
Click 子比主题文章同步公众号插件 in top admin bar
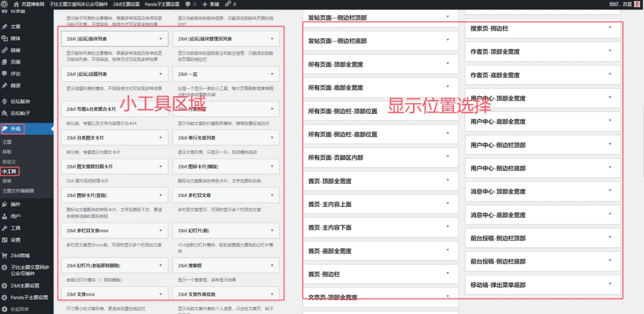(77, 4)
